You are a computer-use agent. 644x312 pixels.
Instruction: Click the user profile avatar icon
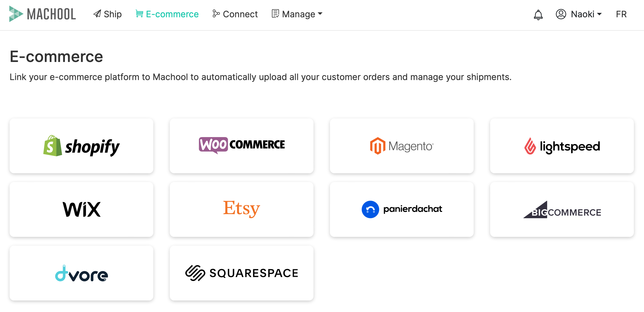click(x=561, y=14)
